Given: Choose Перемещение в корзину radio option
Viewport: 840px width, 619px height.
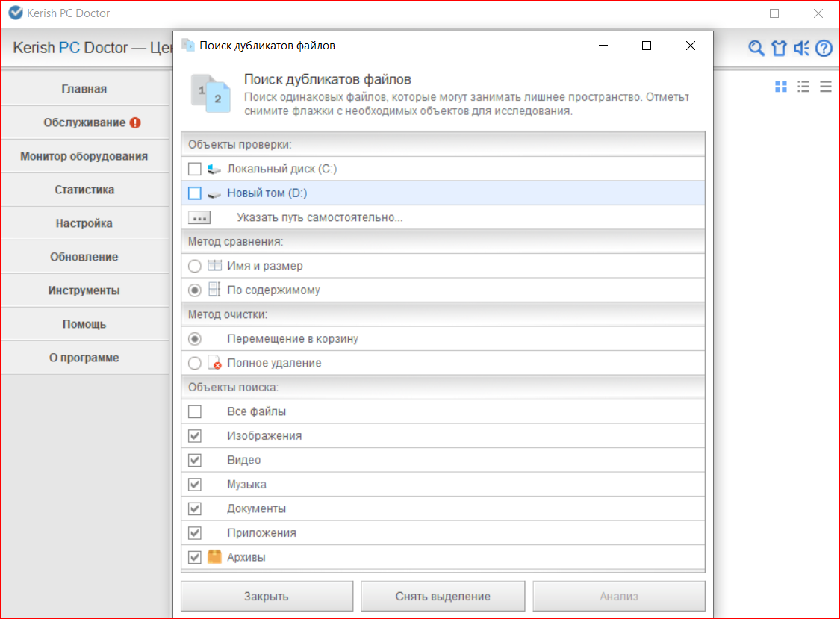Looking at the screenshot, I should click(194, 339).
